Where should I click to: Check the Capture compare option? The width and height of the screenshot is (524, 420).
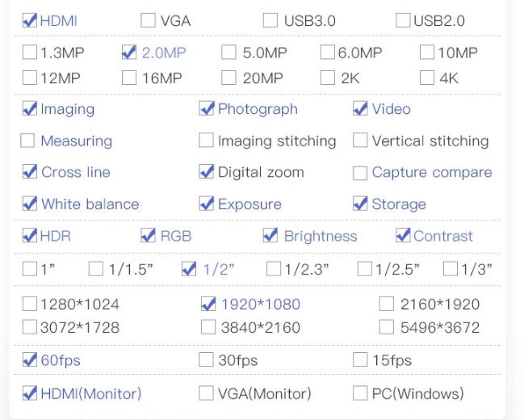pos(360,173)
